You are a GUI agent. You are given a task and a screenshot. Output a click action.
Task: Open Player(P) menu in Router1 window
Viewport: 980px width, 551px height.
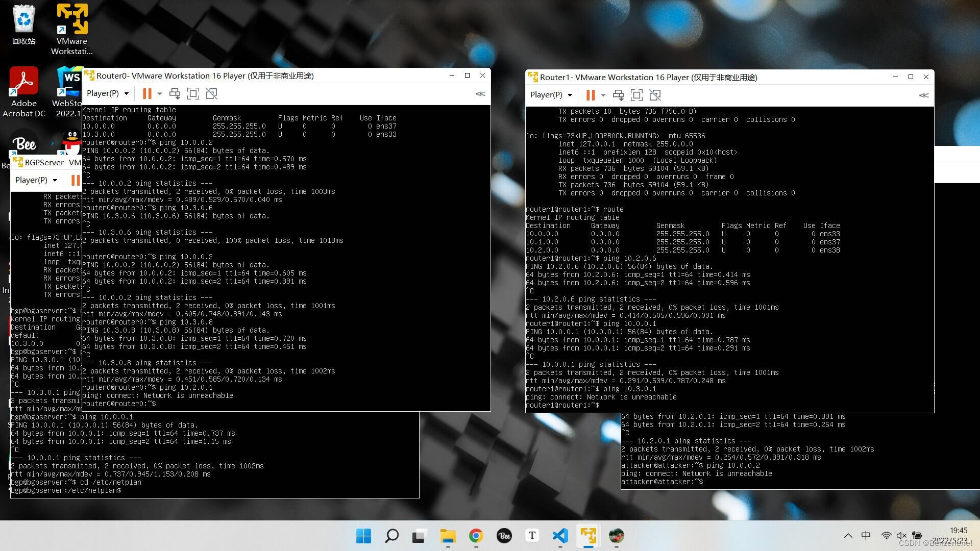coord(551,95)
